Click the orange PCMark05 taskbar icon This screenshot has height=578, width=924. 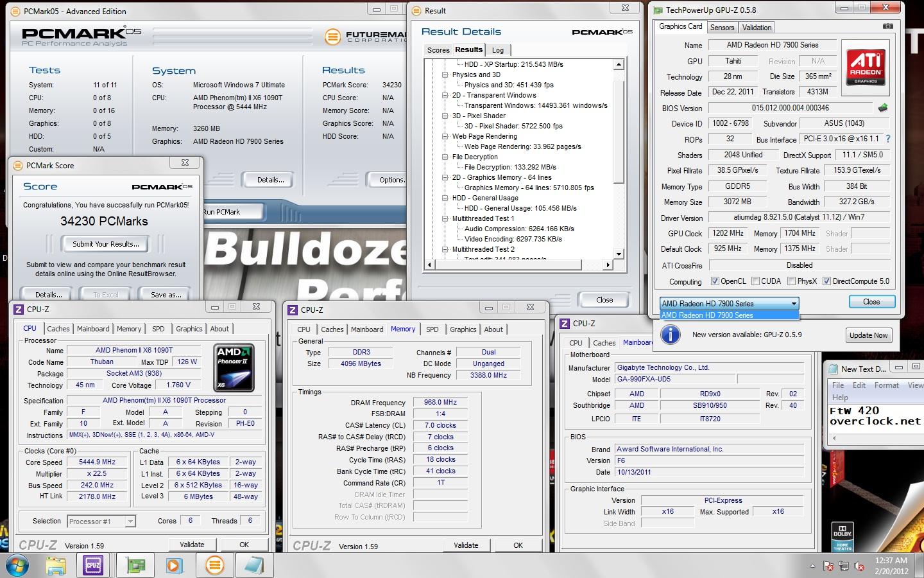[x=214, y=566]
